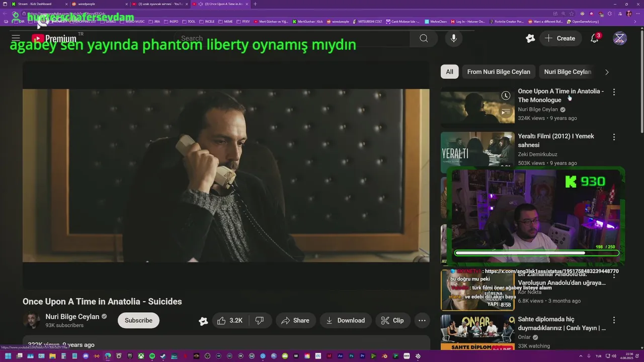Open the Onlar channel link
Screen dimensions: 644x362
[524, 337]
